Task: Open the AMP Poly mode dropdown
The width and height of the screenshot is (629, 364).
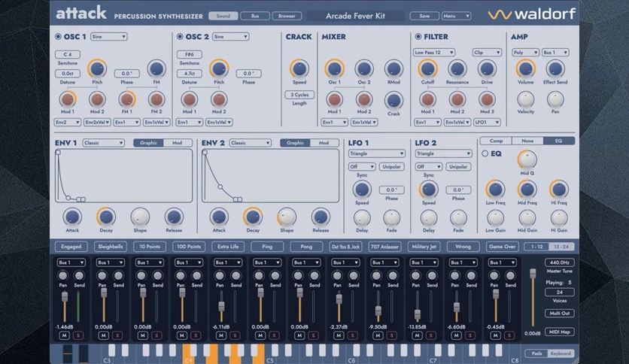Action: point(525,53)
